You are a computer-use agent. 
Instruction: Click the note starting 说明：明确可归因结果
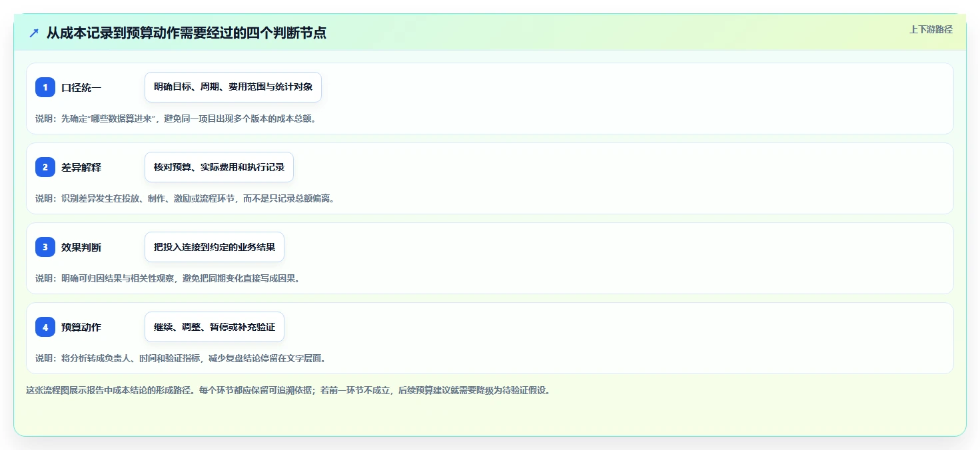tap(167, 278)
